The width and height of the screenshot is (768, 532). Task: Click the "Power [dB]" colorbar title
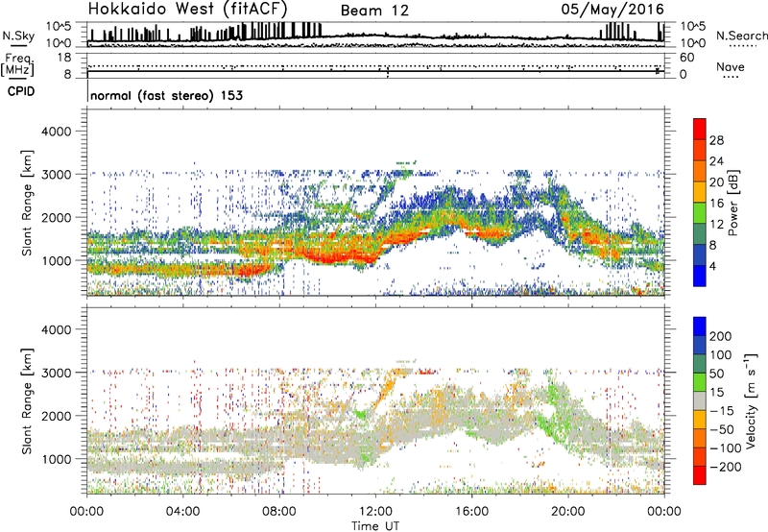point(732,203)
